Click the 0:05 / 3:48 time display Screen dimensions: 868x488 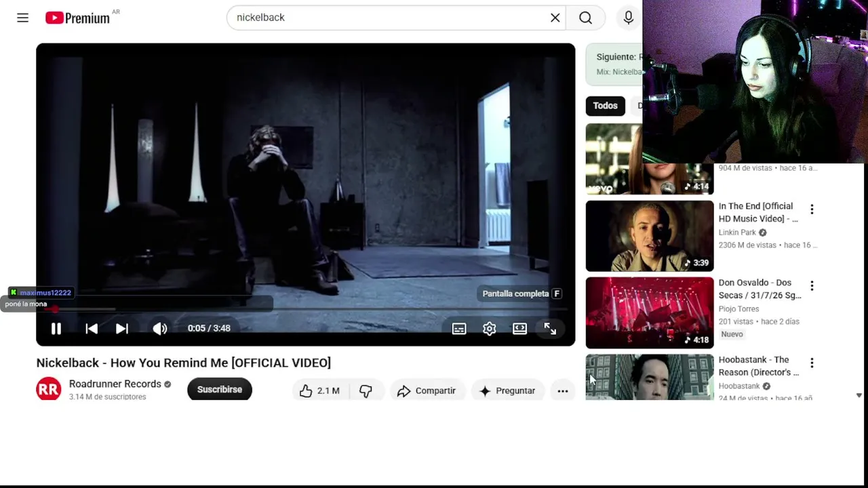[209, 328]
